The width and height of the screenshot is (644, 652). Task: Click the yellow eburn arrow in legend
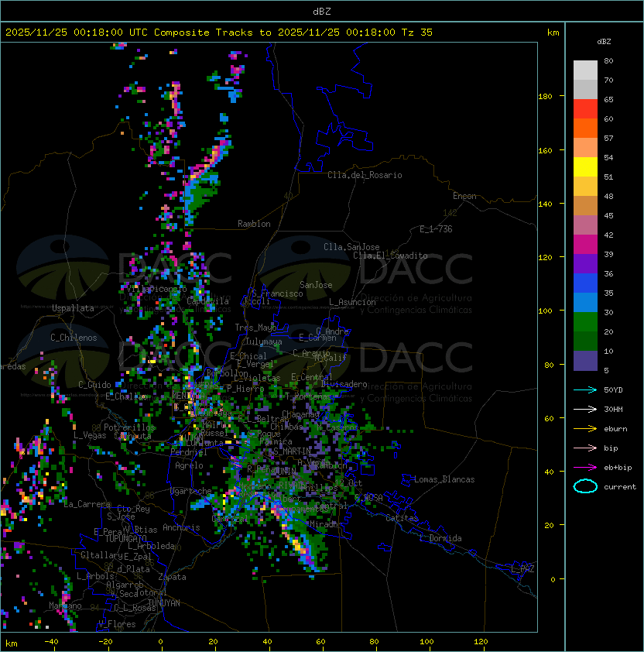click(585, 429)
